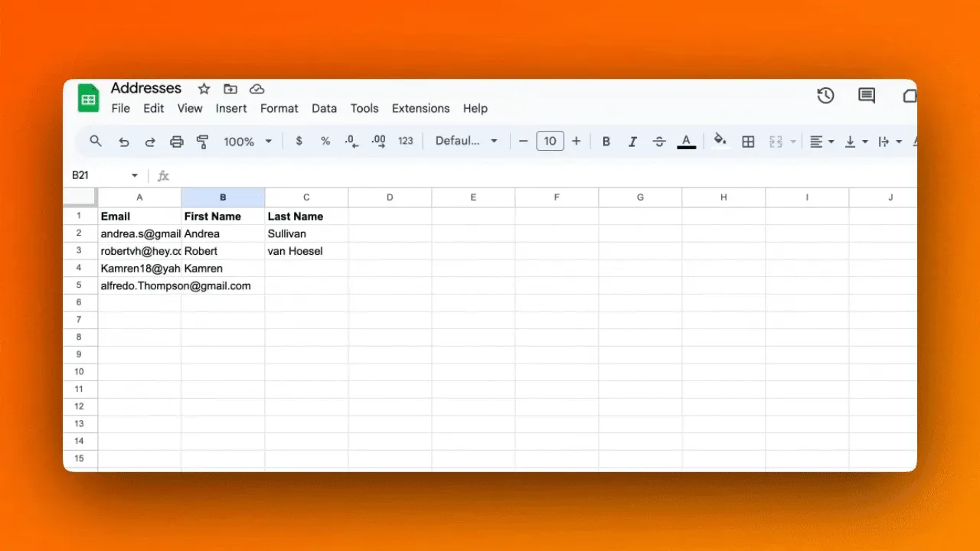Open the Extensions menu
This screenshot has width=980, height=551.
click(x=420, y=109)
